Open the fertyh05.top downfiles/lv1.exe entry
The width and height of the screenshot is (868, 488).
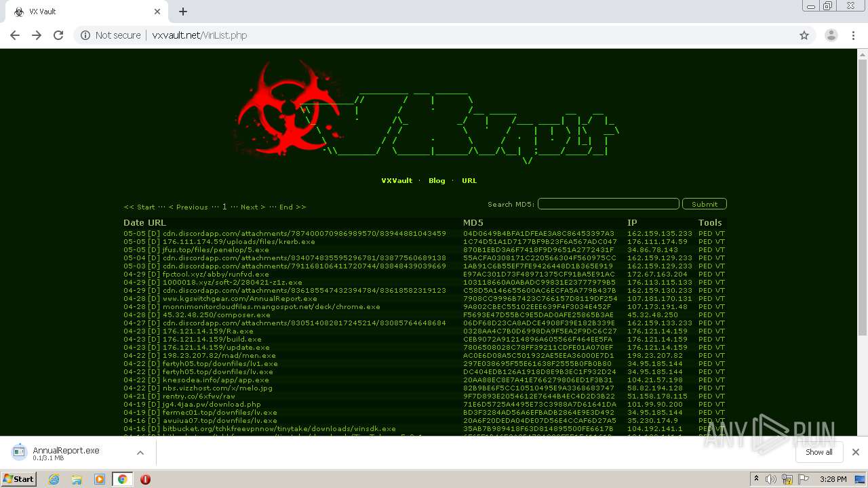pos(220,363)
